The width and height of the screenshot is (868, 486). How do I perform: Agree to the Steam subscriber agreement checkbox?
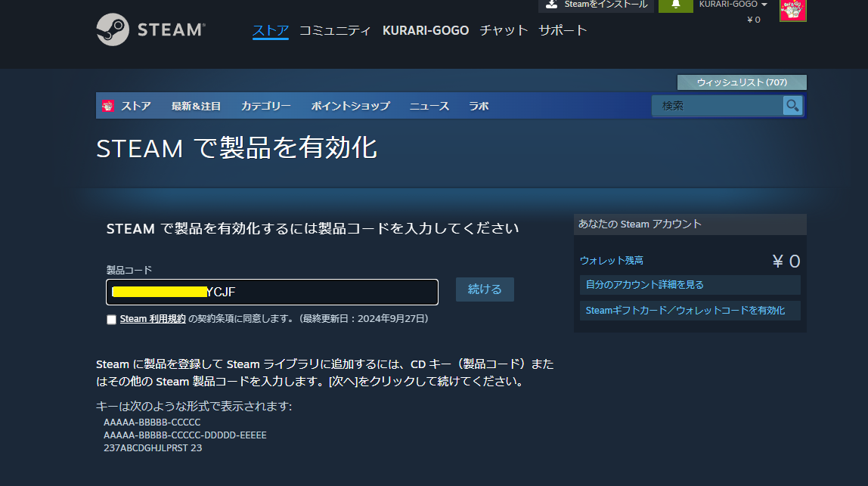point(112,320)
